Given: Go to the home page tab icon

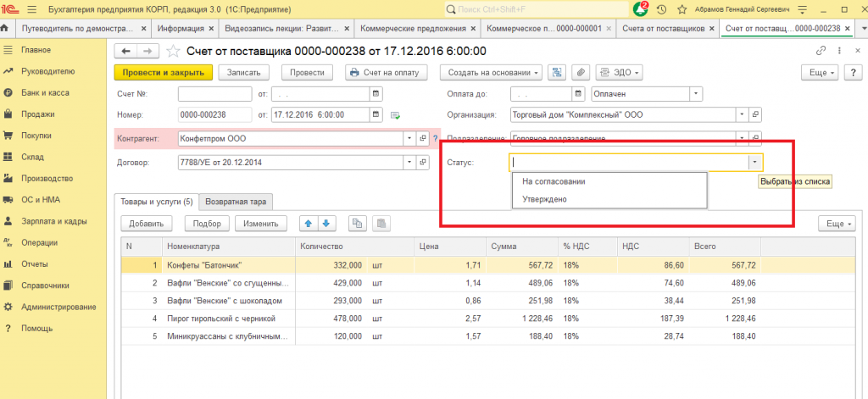Looking at the screenshot, I should [x=5, y=28].
